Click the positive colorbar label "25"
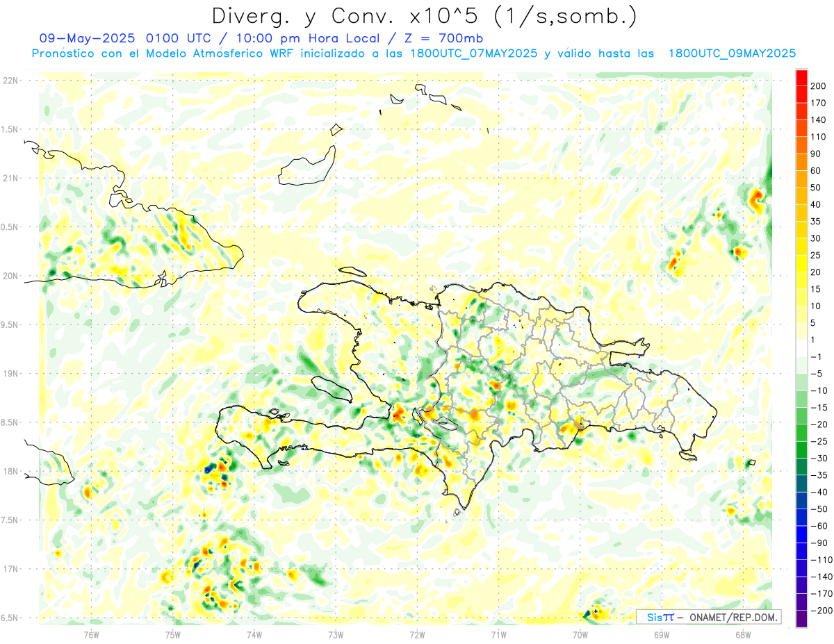The image size is (834, 644). tap(816, 255)
